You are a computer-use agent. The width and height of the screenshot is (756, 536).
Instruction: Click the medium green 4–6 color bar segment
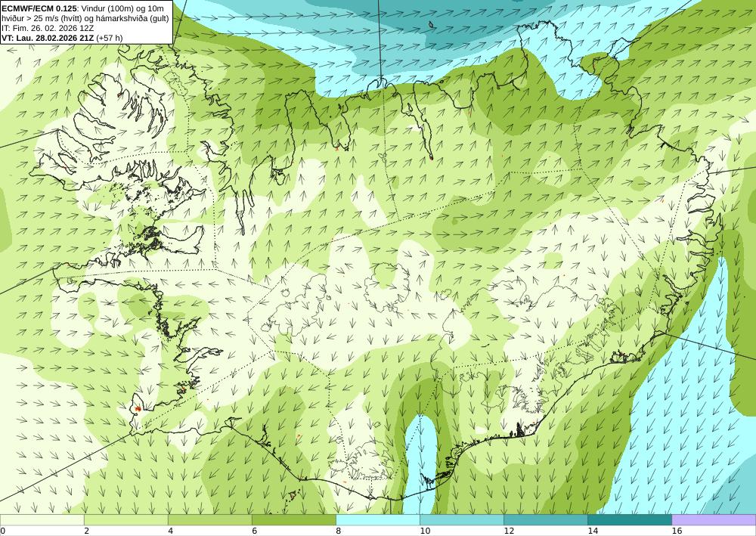(x=209, y=520)
